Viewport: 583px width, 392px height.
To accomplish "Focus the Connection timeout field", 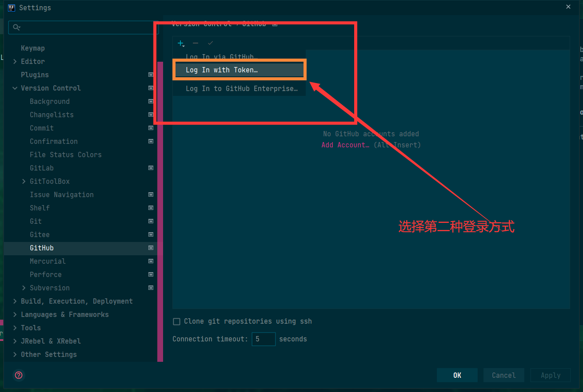I will coord(264,339).
